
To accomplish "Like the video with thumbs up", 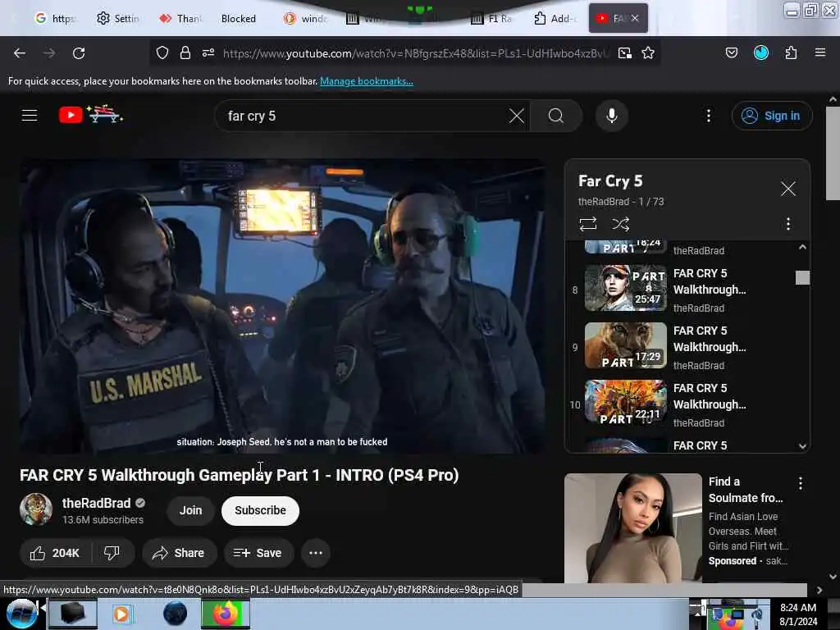I will [x=55, y=553].
